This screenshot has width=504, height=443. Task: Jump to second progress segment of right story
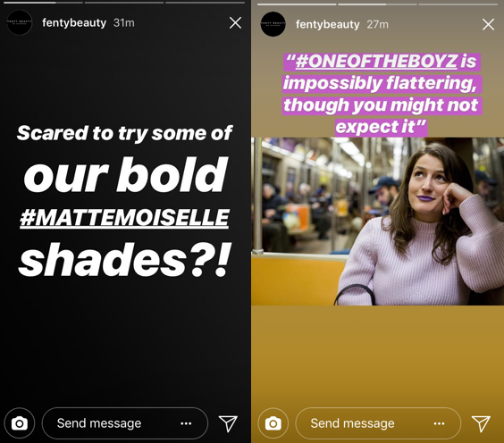377,4
